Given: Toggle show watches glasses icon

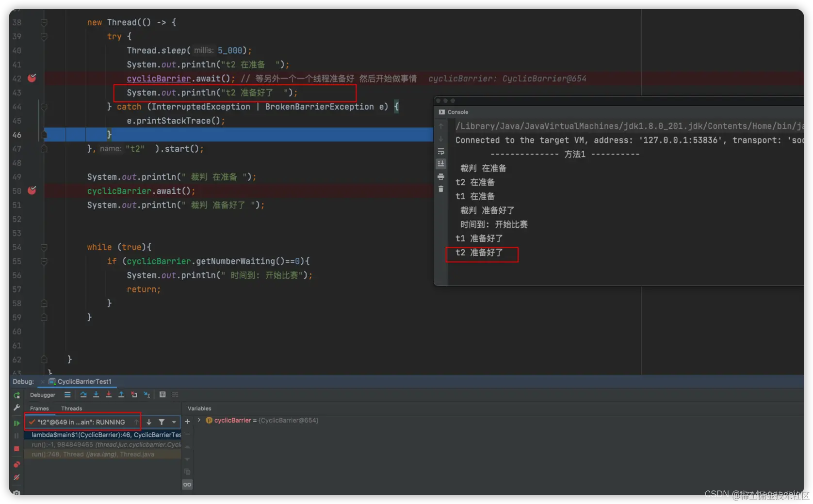Looking at the screenshot, I should [x=187, y=485].
